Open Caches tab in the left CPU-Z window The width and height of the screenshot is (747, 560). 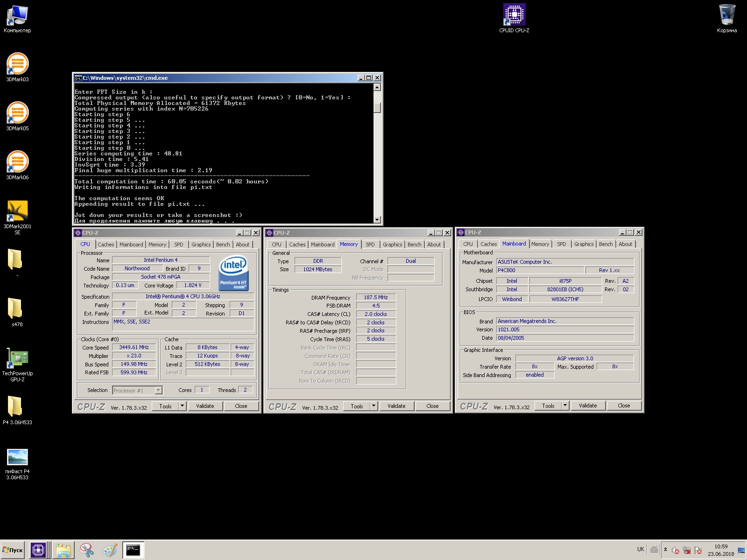pyautogui.click(x=106, y=245)
